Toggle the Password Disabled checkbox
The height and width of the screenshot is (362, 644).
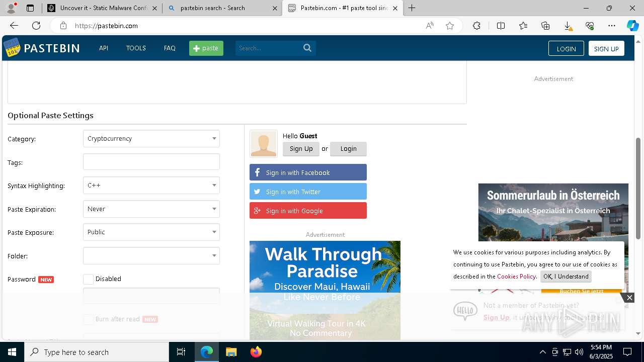click(x=88, y=279)
